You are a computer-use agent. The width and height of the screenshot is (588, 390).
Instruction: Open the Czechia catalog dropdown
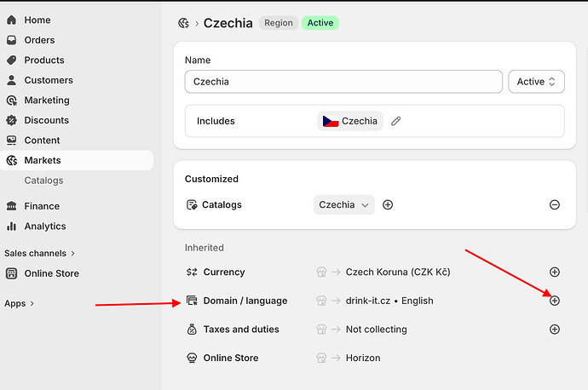coord(343,204)
